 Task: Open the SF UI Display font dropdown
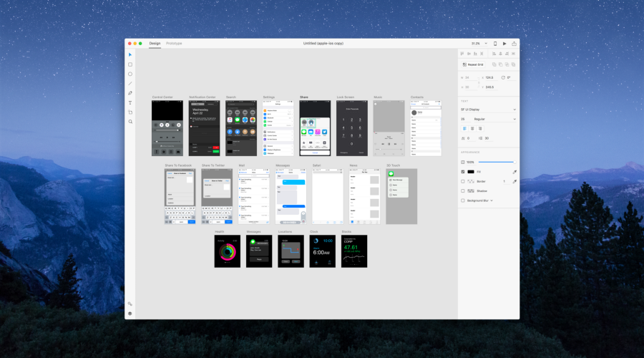[488, 110]
